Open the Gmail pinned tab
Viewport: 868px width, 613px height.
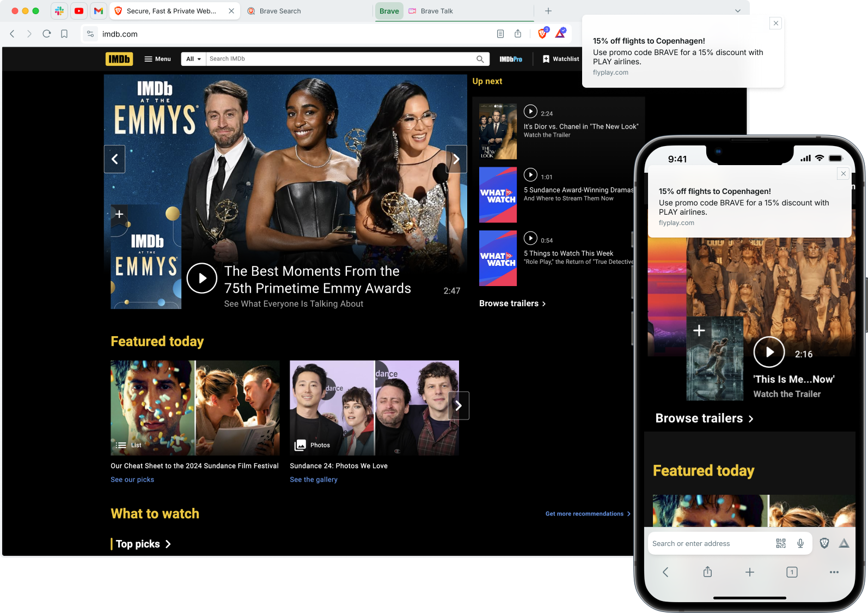tap(99, 11)
